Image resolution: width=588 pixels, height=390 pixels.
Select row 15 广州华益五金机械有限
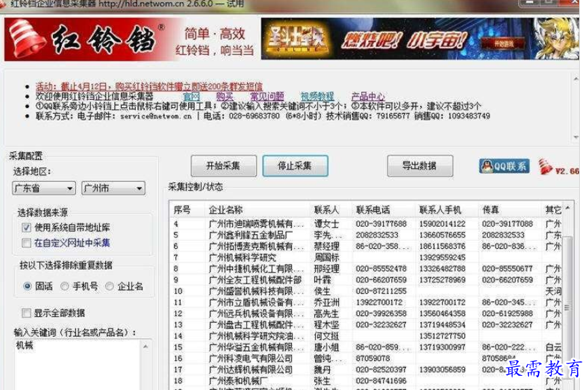point(366,347)
